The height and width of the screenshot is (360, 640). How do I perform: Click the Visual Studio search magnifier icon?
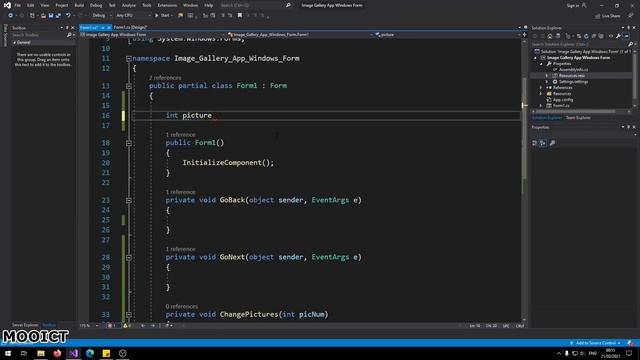[288, 5]
